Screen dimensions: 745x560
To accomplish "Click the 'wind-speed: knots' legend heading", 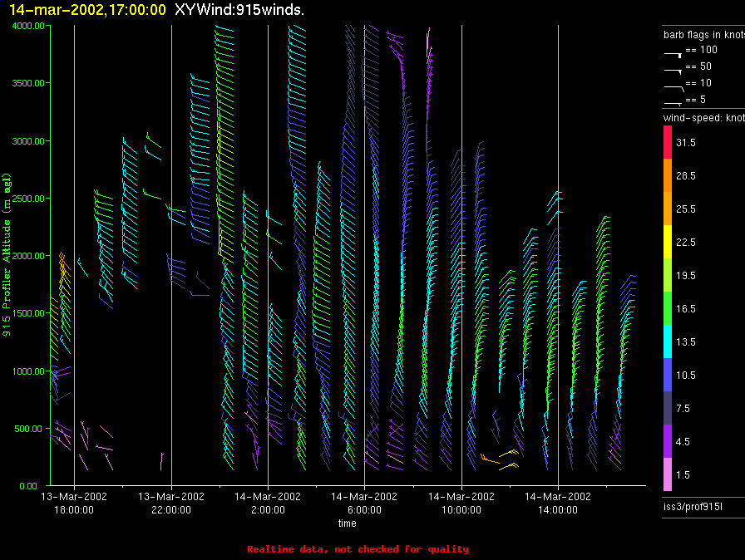I will click(x=704, y=118).
